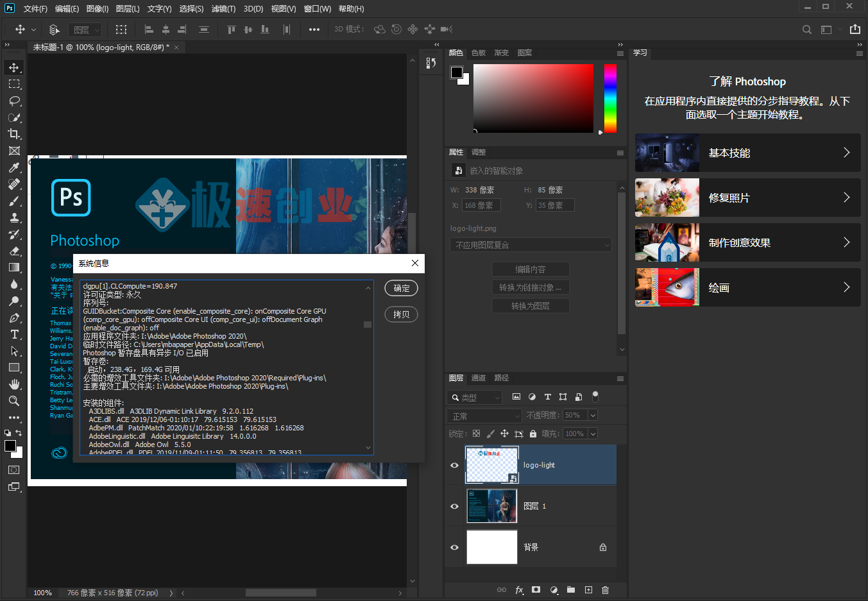Select the Crop tool
The width and height of the screenshot is (868, 601).
pyautogui.click(x=13, y=134)
